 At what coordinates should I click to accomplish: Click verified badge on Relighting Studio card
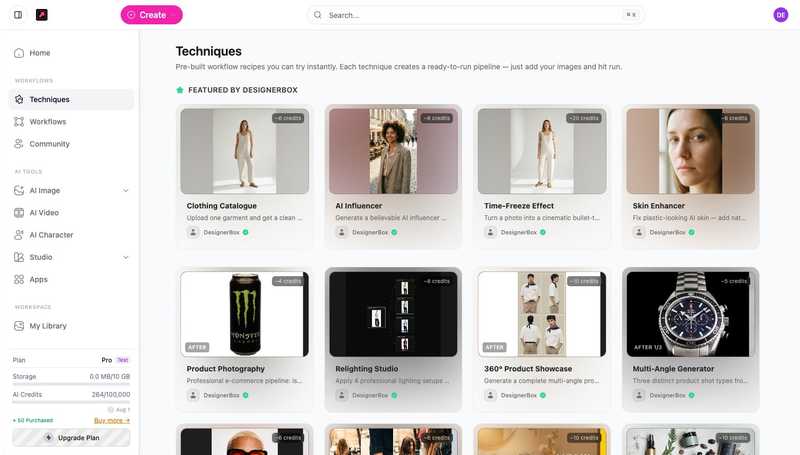(394, 395)
